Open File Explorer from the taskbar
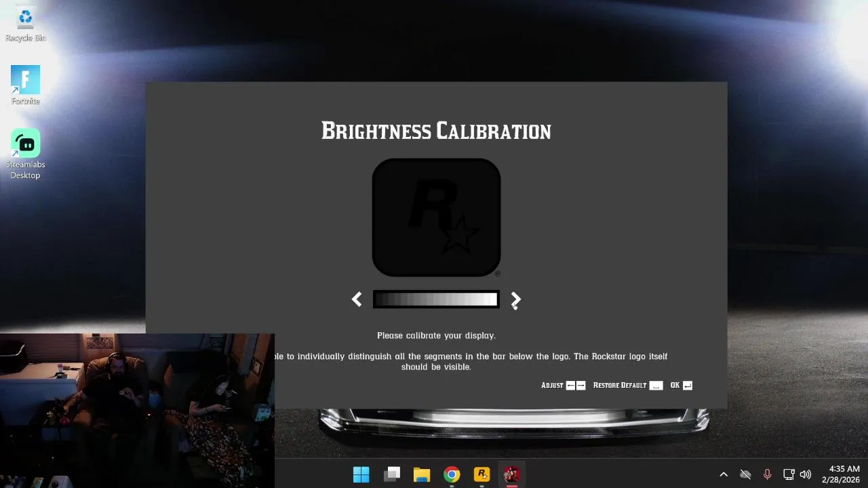The image size is (868, 488). click(422, 474)
